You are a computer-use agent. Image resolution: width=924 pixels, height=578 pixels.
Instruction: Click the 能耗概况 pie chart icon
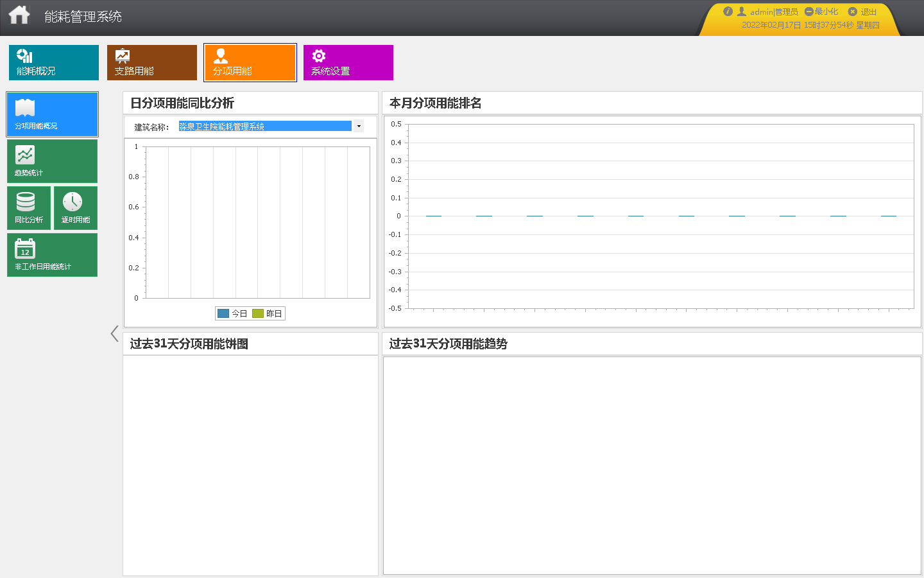[x=24, y=56]
